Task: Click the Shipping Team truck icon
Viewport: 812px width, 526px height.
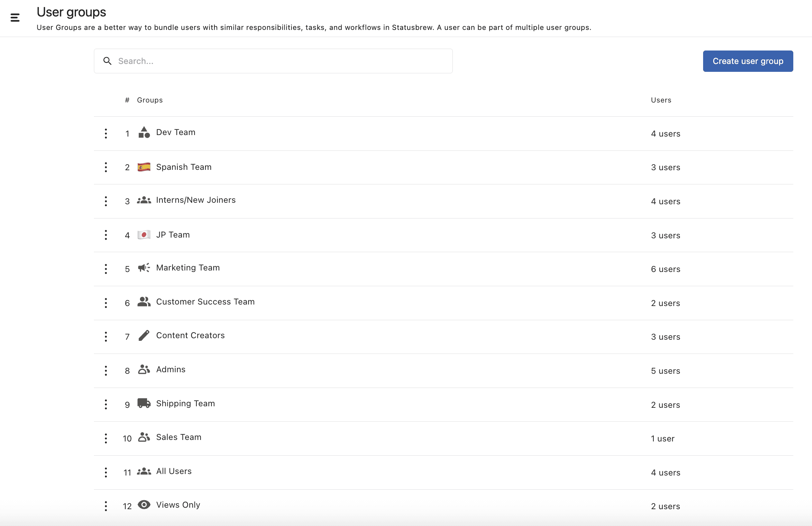Action: (x=144, y=403)
